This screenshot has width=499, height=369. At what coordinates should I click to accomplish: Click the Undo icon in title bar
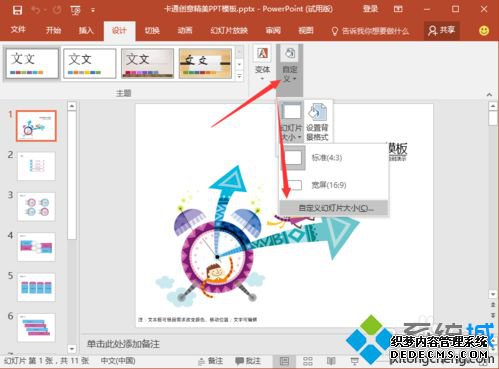(36, 10)
